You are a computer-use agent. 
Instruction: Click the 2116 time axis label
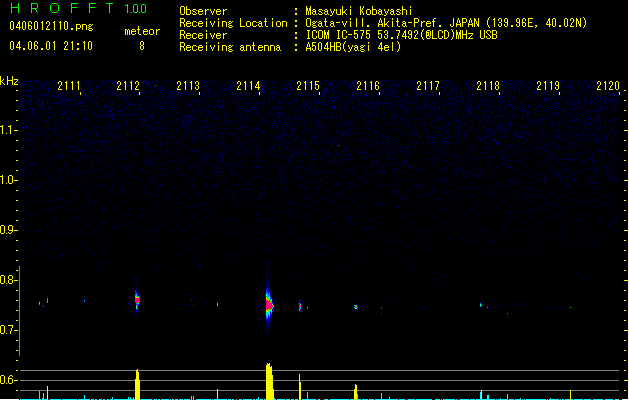(368, 86)
